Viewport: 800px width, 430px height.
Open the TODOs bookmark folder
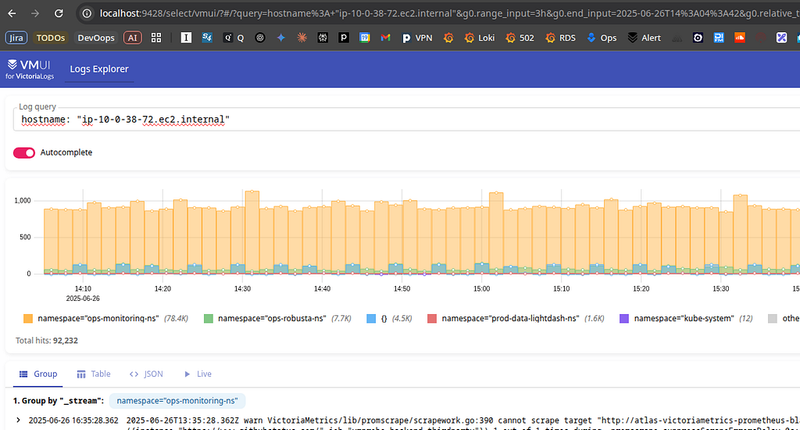[51, 38]
